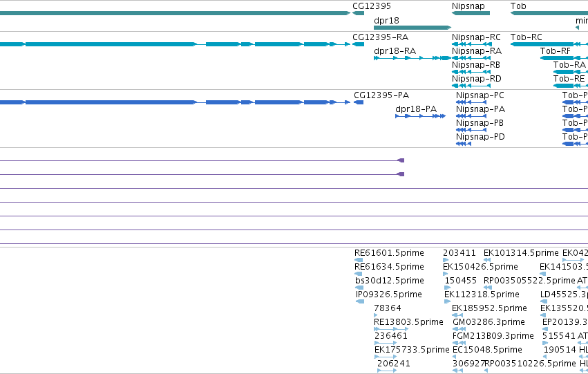Click the GM03286.3prime EST label

[x=489, y=322]
